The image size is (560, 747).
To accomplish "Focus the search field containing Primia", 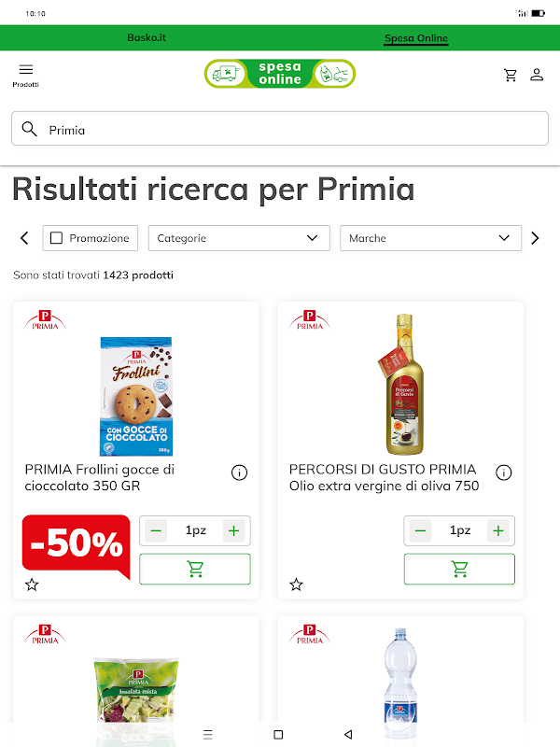I will [x=280, y=129].
